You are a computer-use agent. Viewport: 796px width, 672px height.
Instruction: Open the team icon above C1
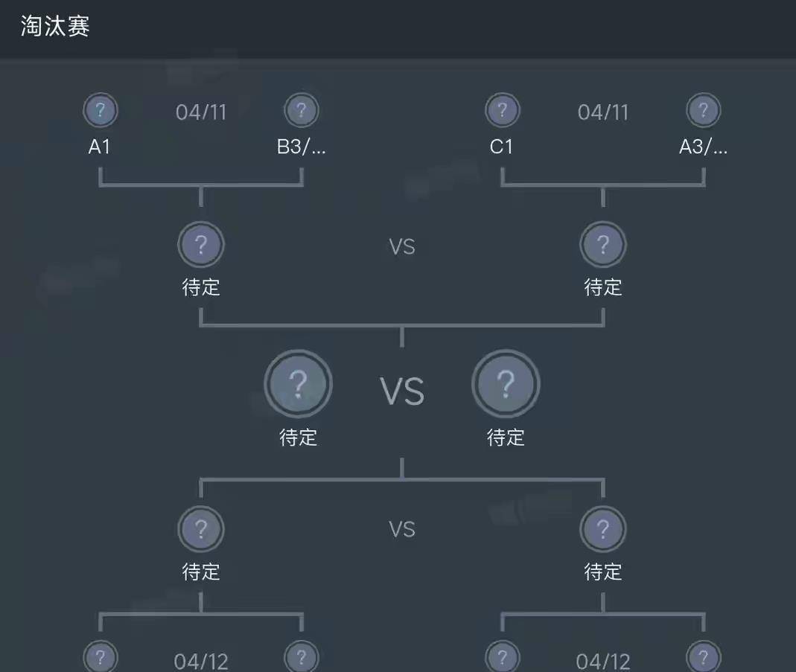point(502,112)
